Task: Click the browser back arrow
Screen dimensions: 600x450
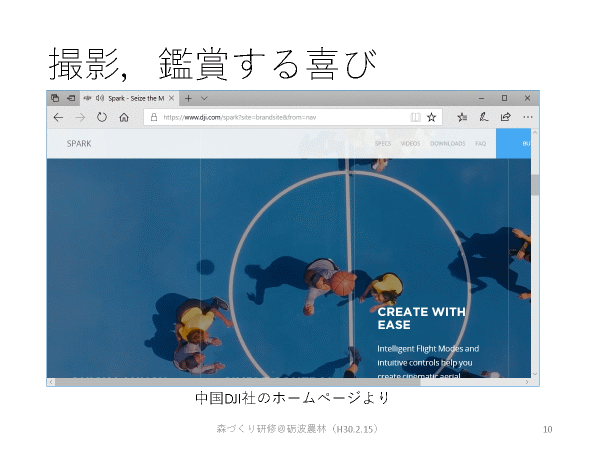Action: [x=58, y=117]
